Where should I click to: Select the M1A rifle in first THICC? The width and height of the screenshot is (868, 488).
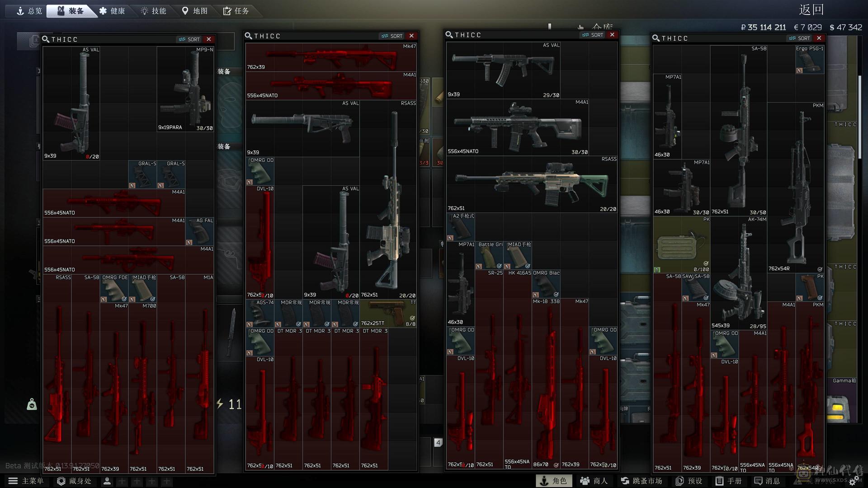[199, 374]
